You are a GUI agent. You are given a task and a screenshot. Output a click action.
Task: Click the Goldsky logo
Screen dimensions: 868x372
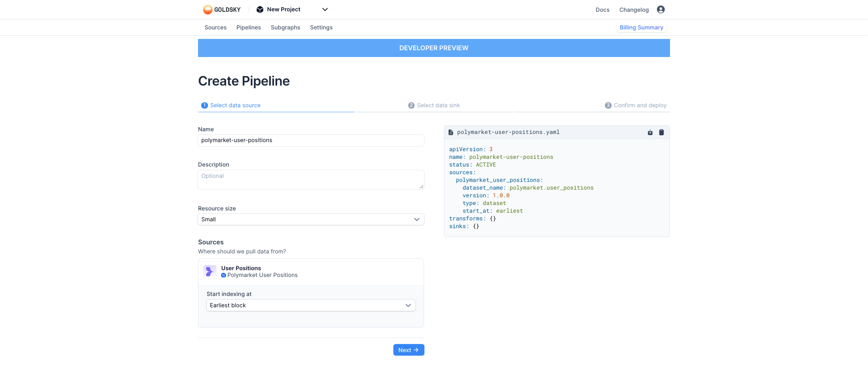coord(222,10)
